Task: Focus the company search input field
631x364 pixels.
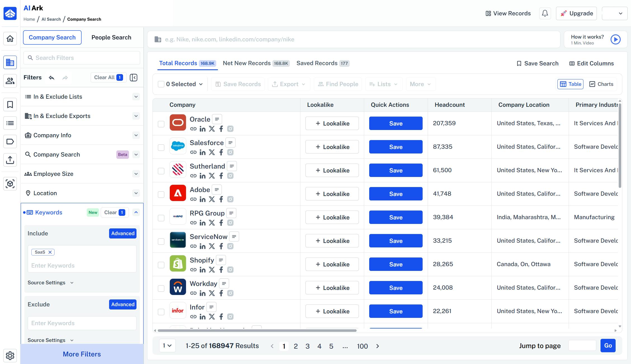Action: pyautogui.click(x=354, y=39)
